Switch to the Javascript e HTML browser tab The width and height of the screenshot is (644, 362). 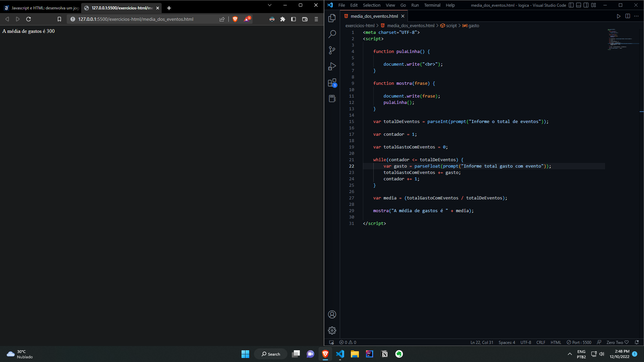tap(41, 8)
